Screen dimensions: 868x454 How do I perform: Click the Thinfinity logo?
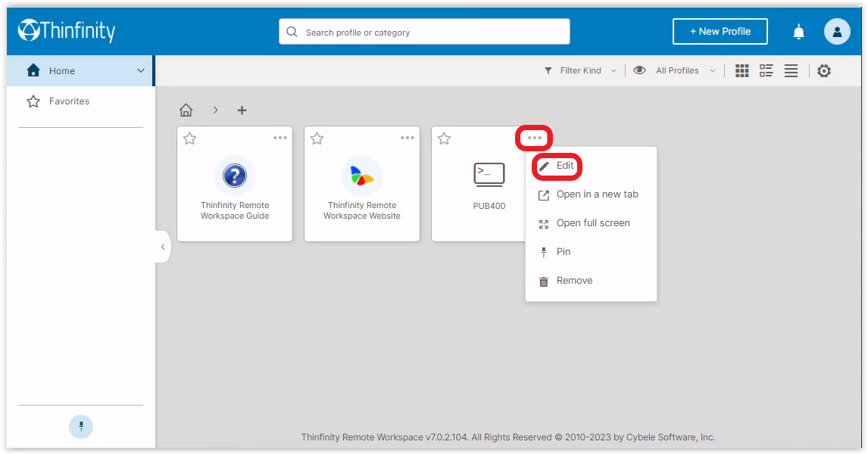coord(67,31)
